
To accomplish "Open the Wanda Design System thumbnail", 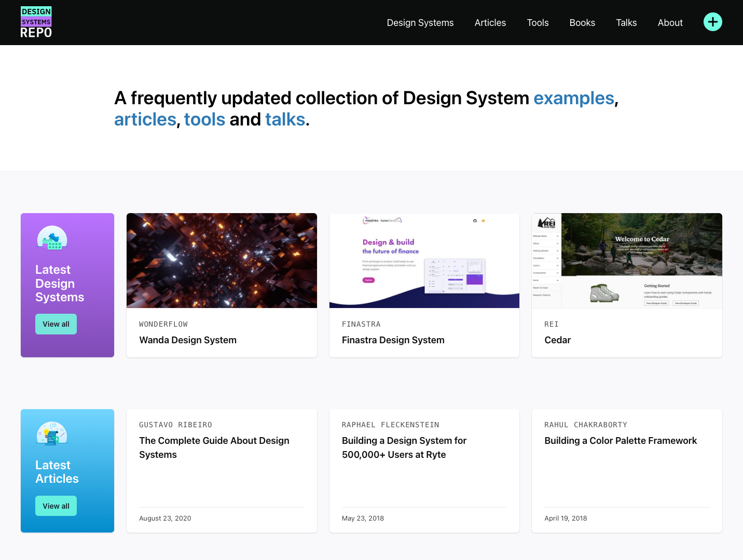I will 222,260.
